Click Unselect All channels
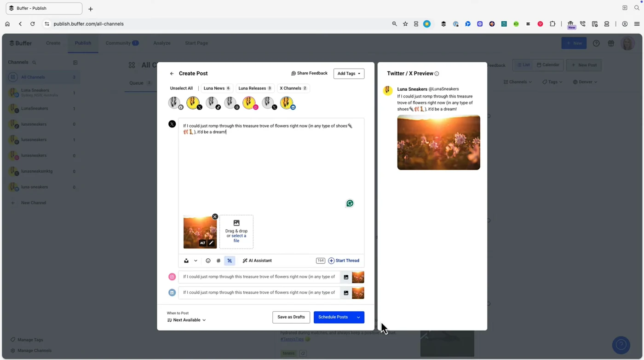Image resolution: width=644 pixels, height=360 pixels. 181,88
